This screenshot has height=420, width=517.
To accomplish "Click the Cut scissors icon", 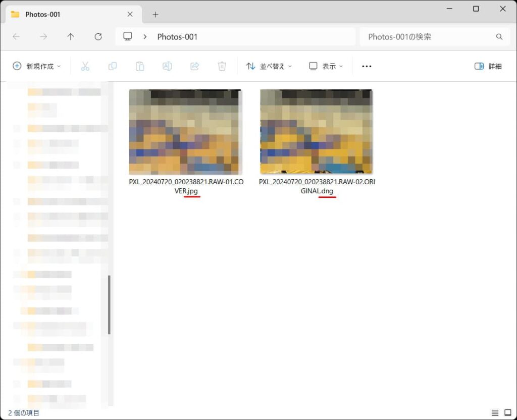I will pos(85,66).
